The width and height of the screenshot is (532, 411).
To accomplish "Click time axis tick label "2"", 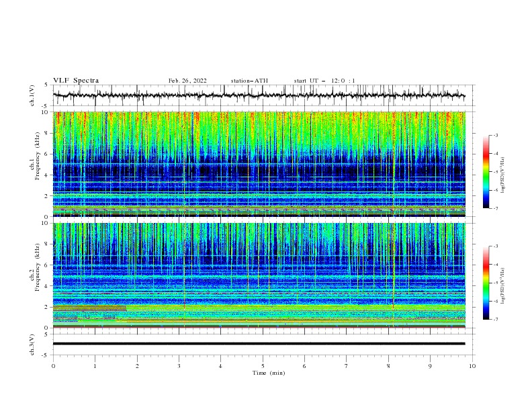I will tap(137, 366).
